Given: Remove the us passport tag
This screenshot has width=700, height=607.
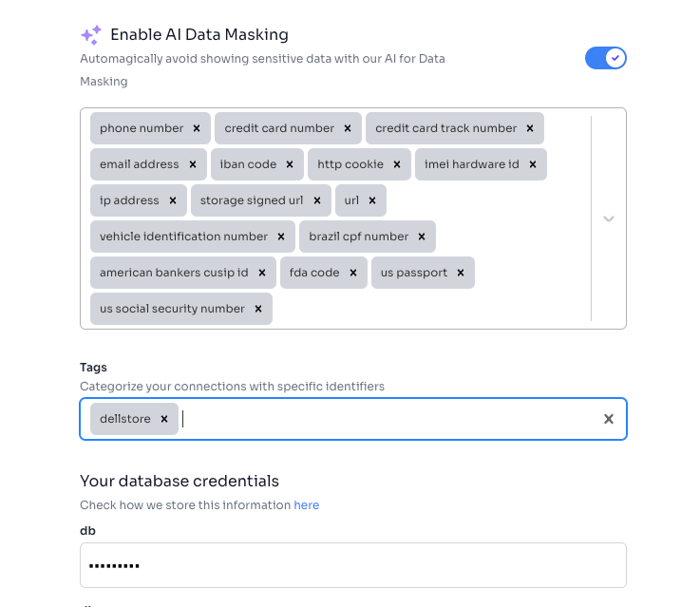Looking at the screenshot, I should click(461, 273).
